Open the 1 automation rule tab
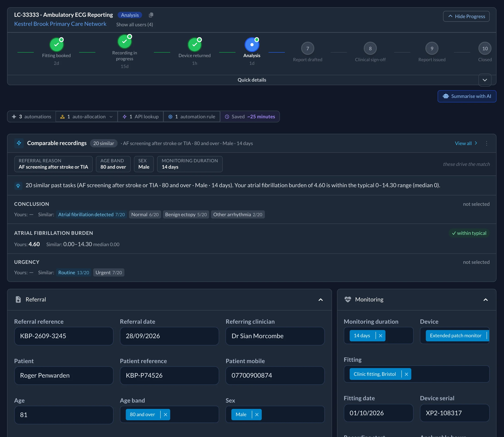Viewport: 504px width, 437px height. coord(192,117)
